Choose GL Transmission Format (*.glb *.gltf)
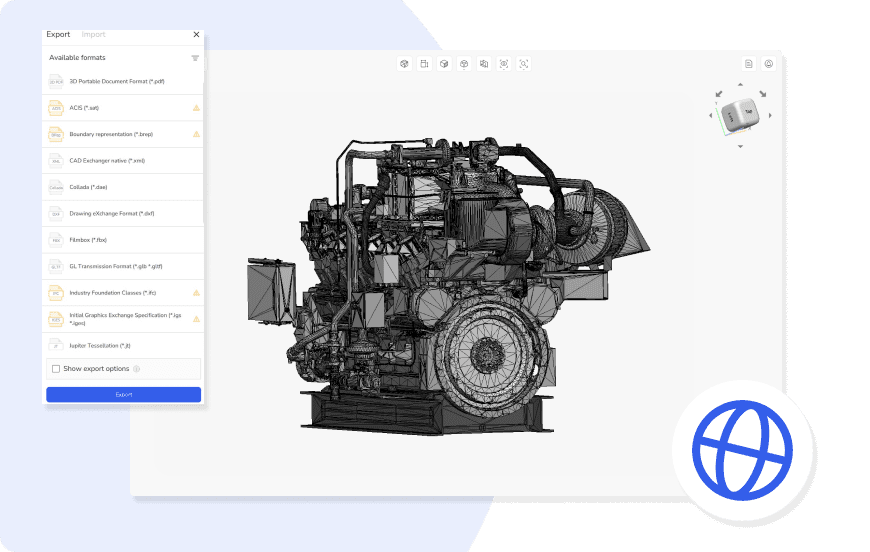870x552 pixels. (123, 266)
